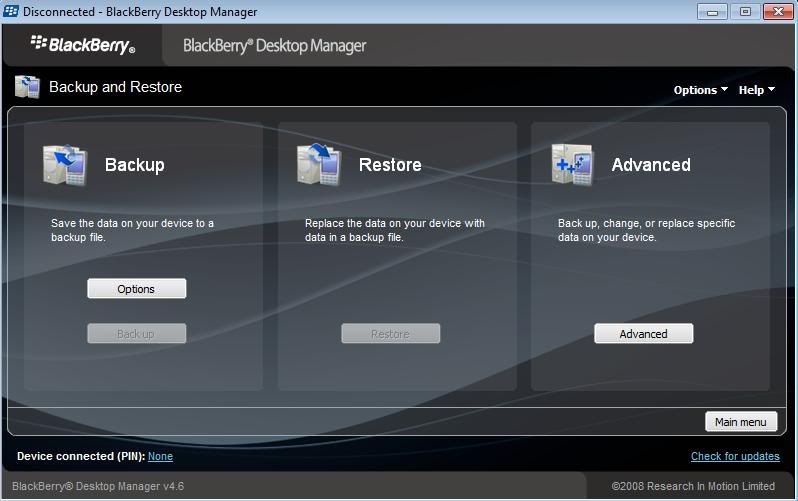Minimize the Desktop Manager window

point(712,12)
